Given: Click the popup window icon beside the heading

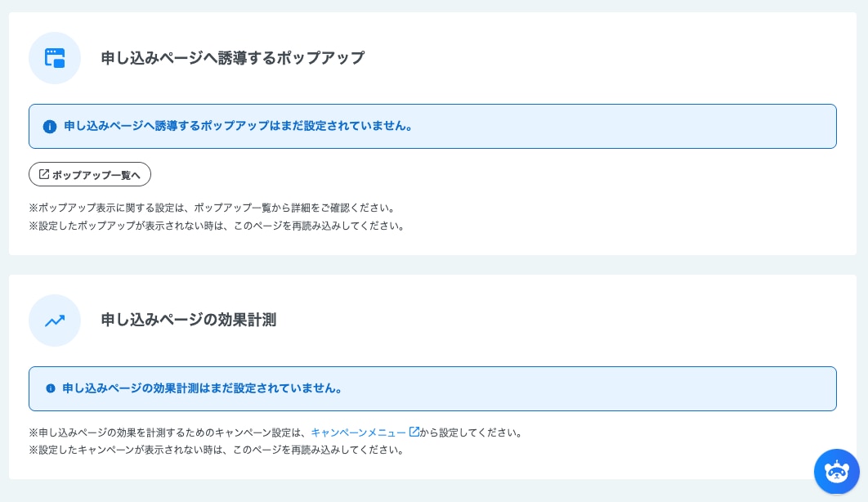Looking at the screenshot, I should 55,58.
